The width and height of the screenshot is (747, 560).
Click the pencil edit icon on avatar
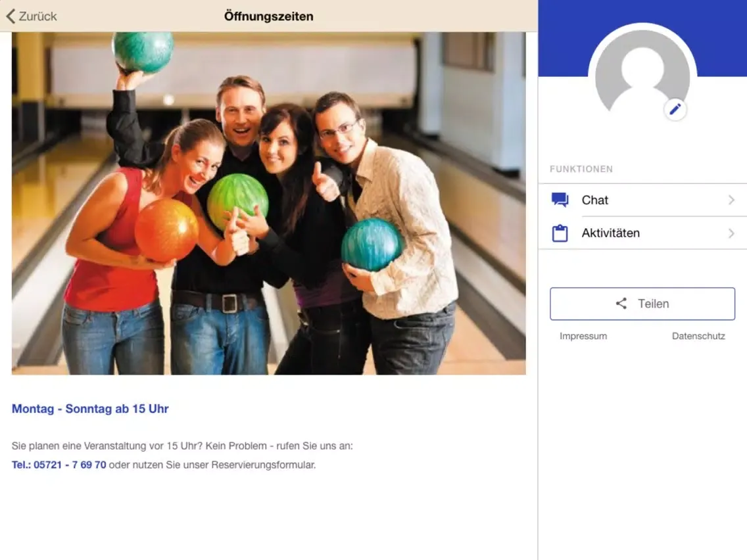coord(675,109)
